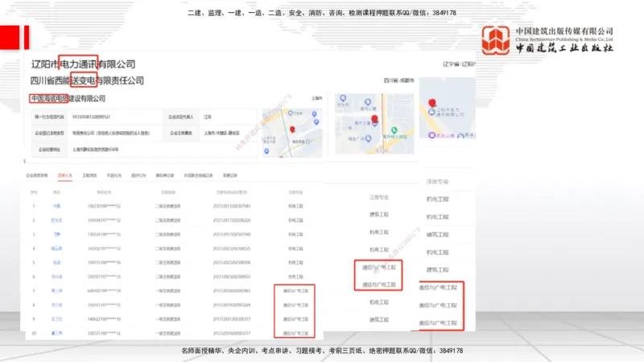Viewport: 644px width, 362px height.
Task: Click the company title 辽阳市电力通讯有限公司
Action: pos(84,64)
